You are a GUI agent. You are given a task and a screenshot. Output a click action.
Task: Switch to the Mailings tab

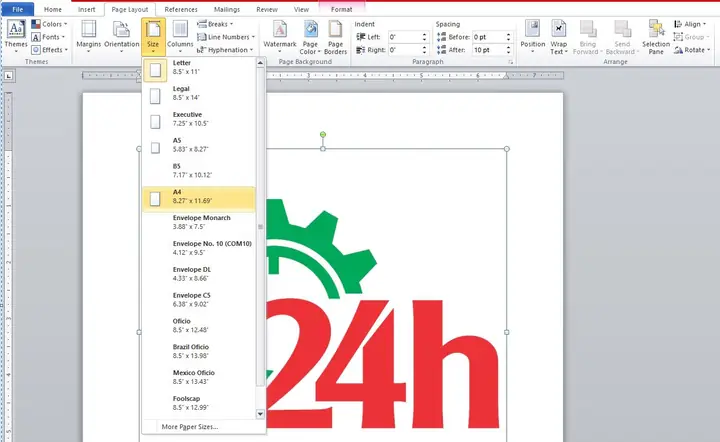point(227,9)
